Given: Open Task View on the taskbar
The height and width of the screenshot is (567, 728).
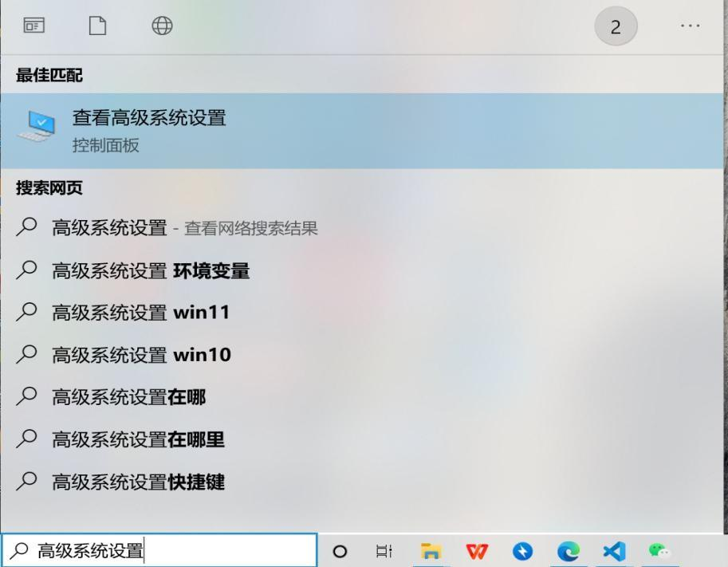Looking at the screenshot, I should [384, 551].
